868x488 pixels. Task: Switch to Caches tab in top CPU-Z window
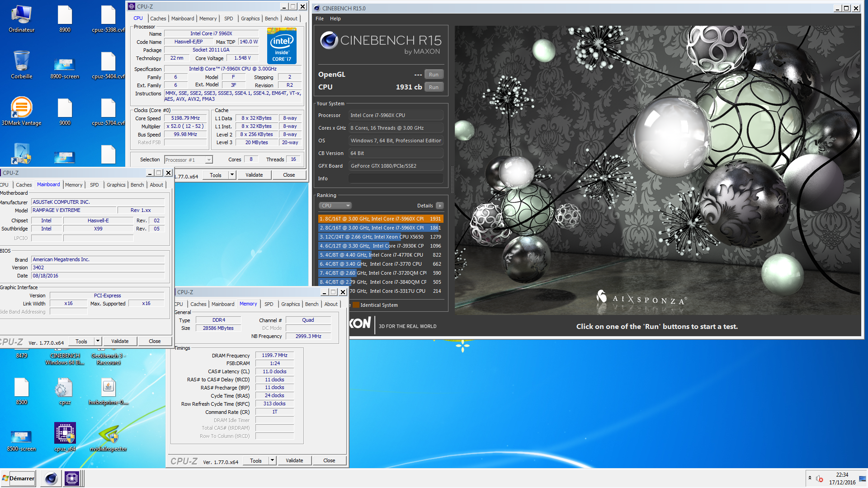click(158, 19)
